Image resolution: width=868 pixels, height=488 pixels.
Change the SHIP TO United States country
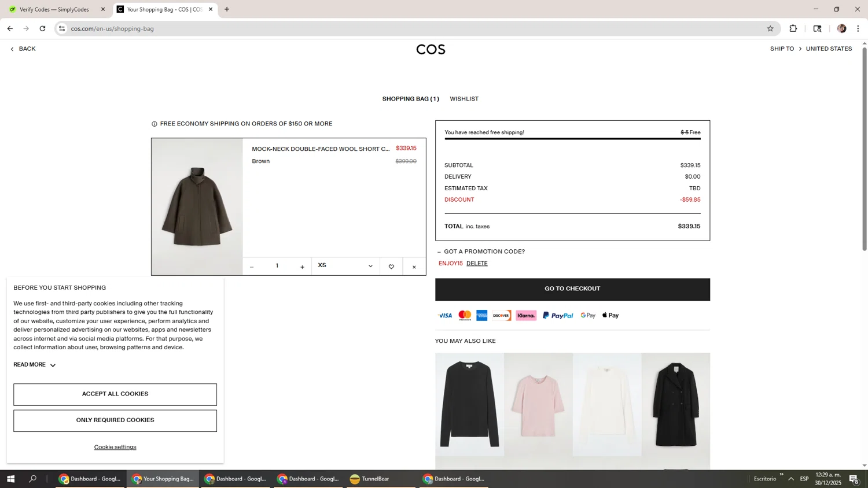(x=811, y=49)
